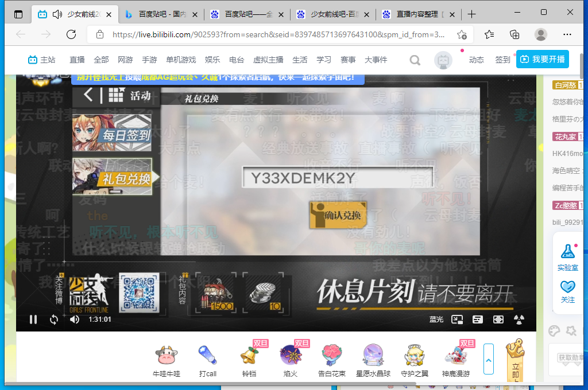Open the 娱乐 category menu

pos(212,60)
